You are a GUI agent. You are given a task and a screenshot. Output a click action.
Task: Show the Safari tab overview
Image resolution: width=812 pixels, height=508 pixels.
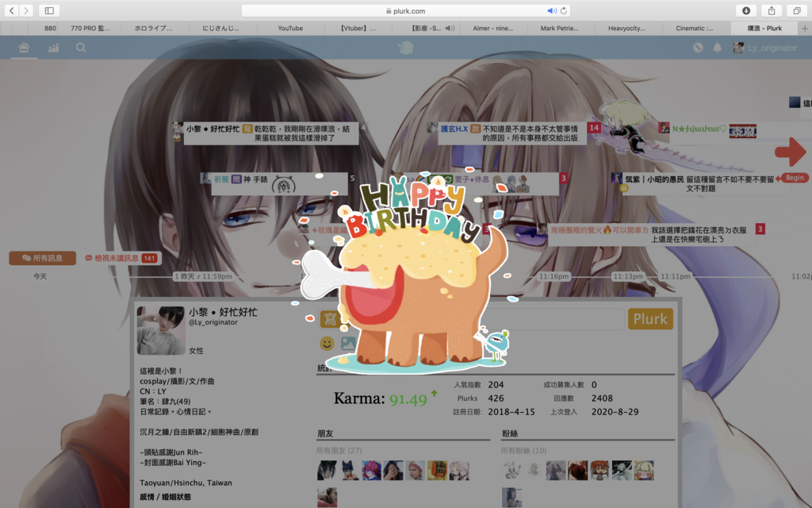tap(797, 10)
